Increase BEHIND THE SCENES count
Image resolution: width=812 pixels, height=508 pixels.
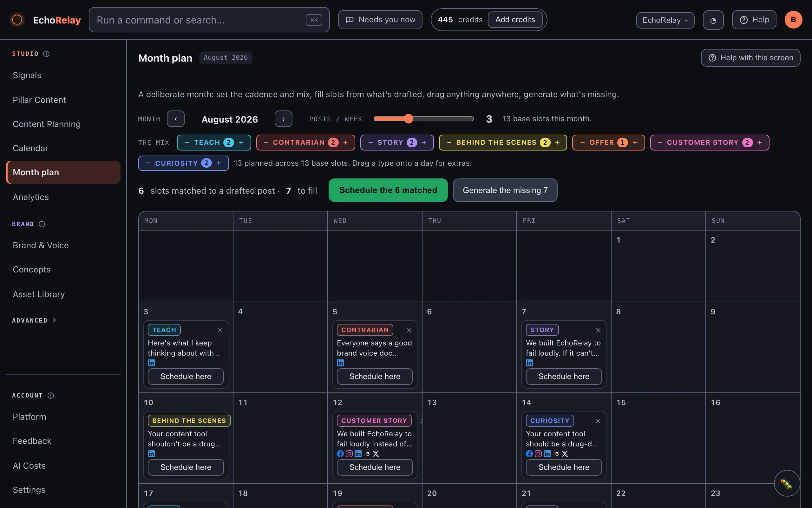pyautogui.click(x=557, y=143)
